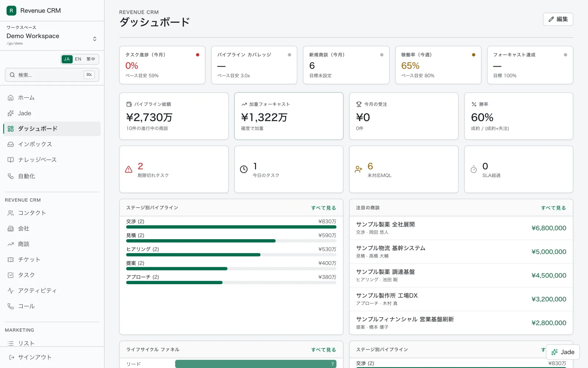The image size is (588, 368).
Task: Switch language to 繁中
Action: [91, 59]
